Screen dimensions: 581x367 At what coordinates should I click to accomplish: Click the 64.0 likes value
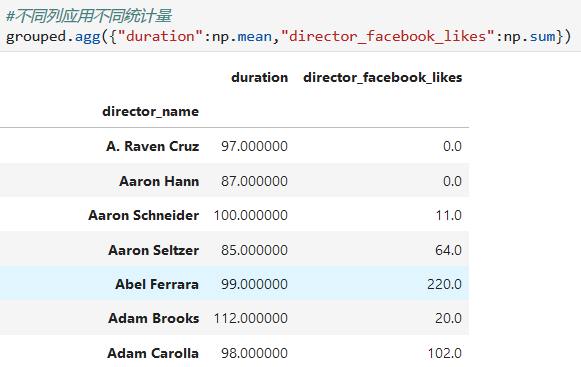click(x=448, y=250)
